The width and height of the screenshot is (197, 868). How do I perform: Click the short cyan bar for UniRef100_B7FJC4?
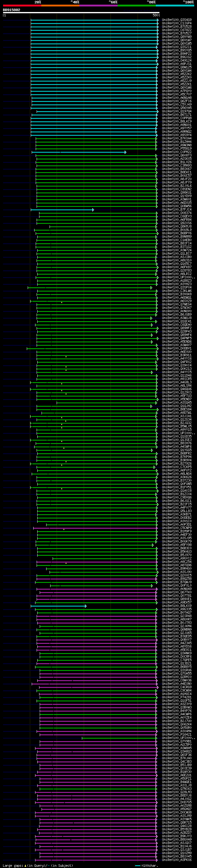pos(62,210)
